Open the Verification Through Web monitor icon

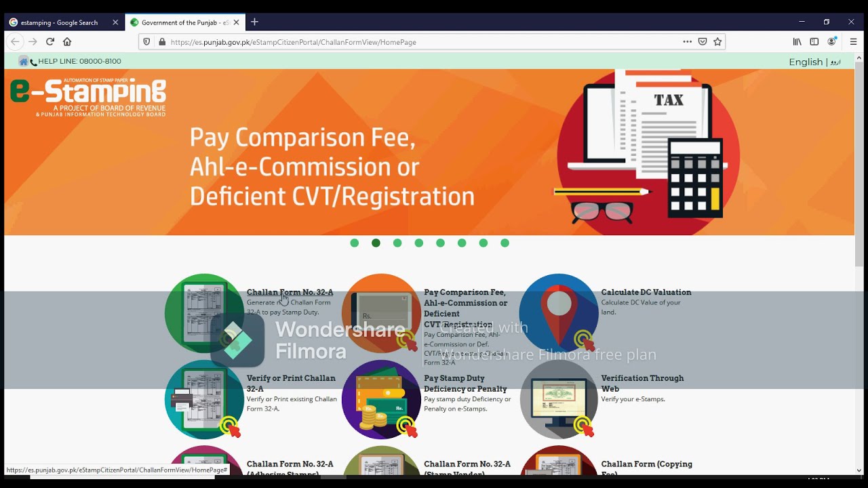click(x=559, y=399)
